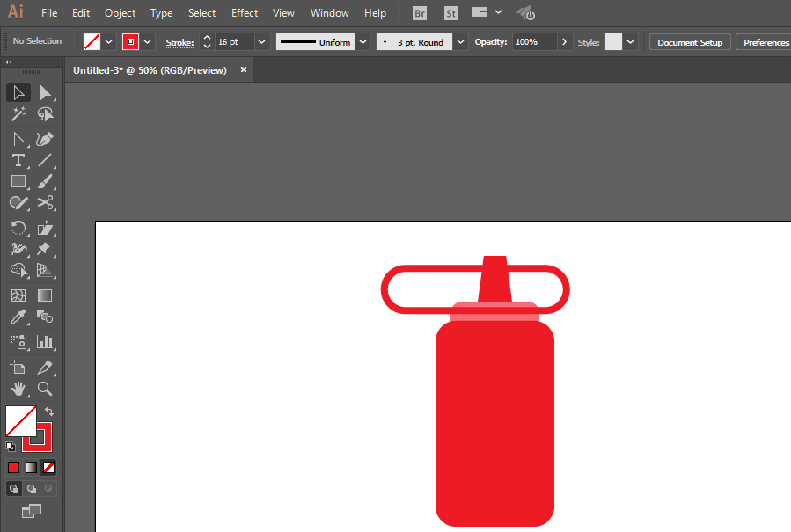Open Adobe Bridge from the menu bar
The width and height of the screenshot is (791, 532).
[421, 13]
